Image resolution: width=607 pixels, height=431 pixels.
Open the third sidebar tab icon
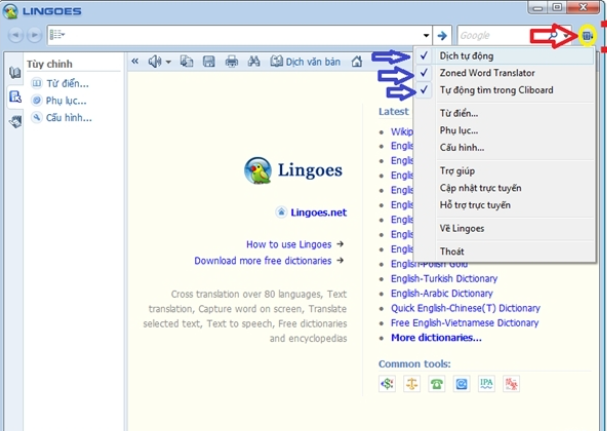(x=15, y=122)
